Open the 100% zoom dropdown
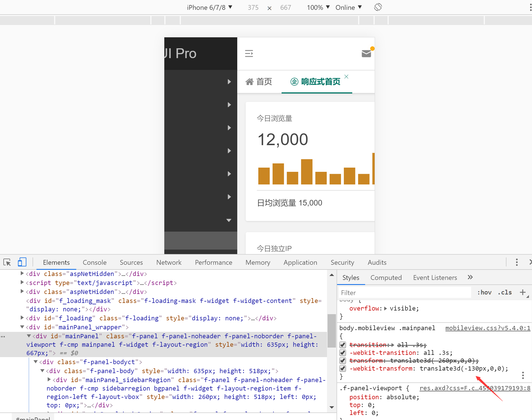Screen dimensions: 532x420 point(318,8)
